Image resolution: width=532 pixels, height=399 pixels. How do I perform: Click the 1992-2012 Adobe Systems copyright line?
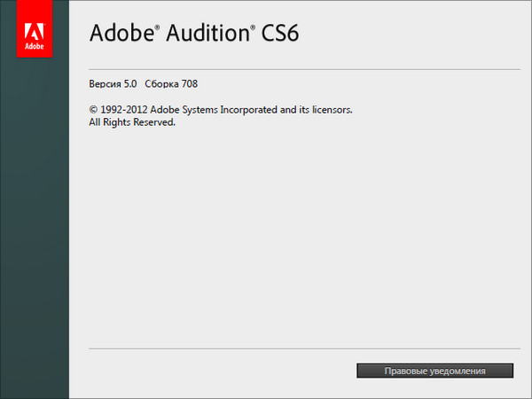coord(221,110)
